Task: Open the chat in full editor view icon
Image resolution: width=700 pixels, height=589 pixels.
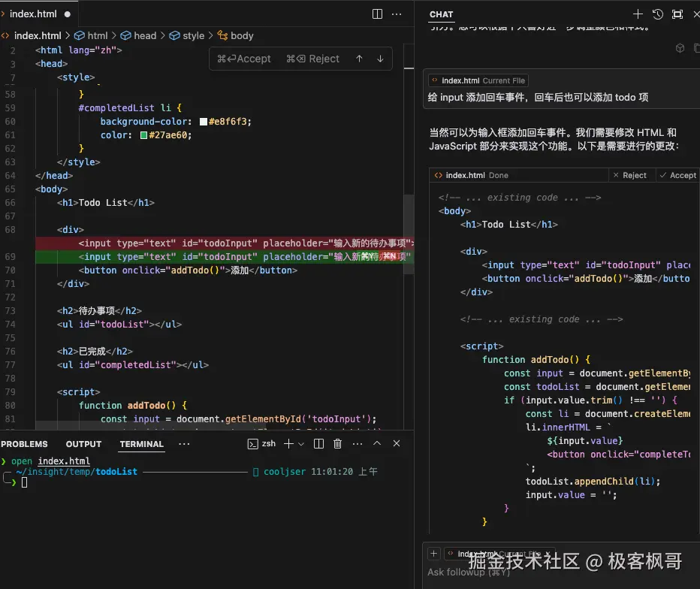Action: coord(677,14)
